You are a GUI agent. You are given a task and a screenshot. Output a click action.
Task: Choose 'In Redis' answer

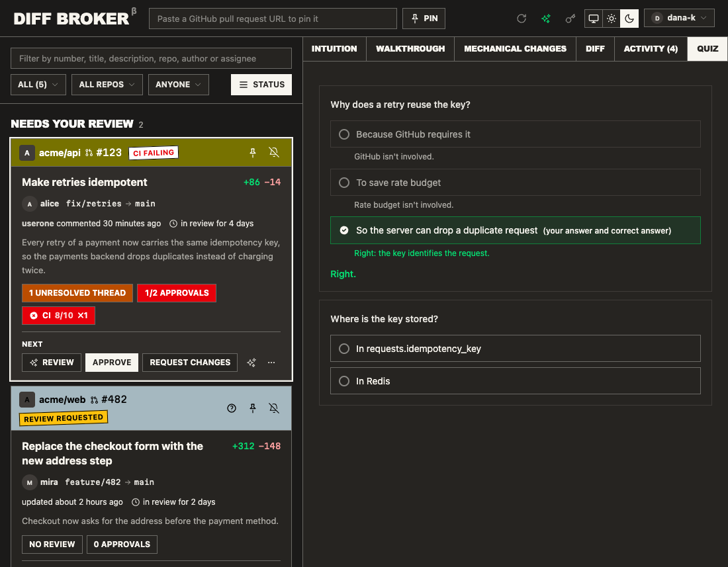(515, 381)
